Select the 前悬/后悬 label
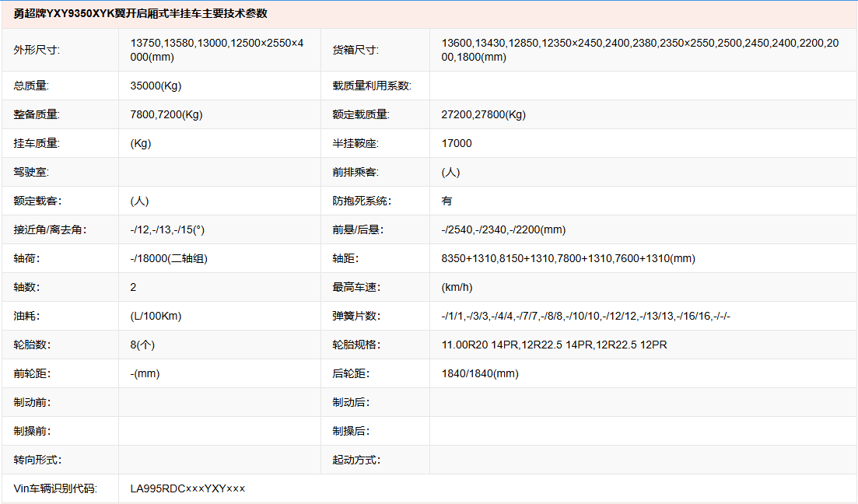This screenshot has height=504, width=858. coord(358,230)
